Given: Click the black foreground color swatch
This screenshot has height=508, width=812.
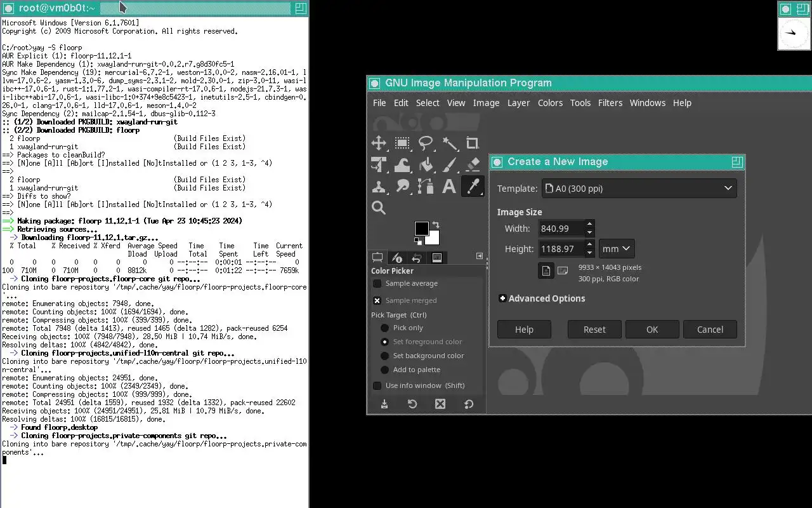Looking at the screenshot, I should click(421, 228).
